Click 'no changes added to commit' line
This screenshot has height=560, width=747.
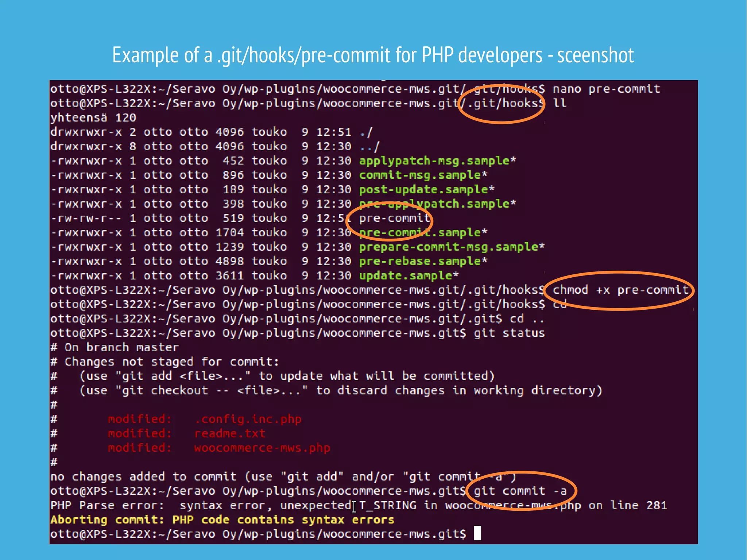[x=283, y=476]
